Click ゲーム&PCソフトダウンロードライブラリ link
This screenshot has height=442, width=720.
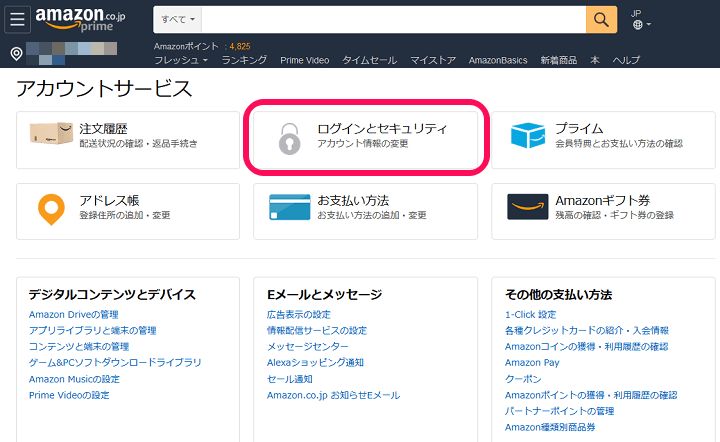coord(115,363)
